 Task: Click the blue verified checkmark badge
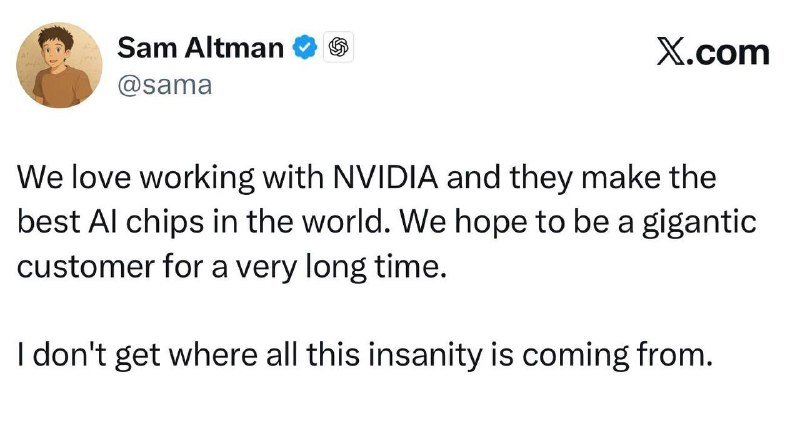click(303, 47)
